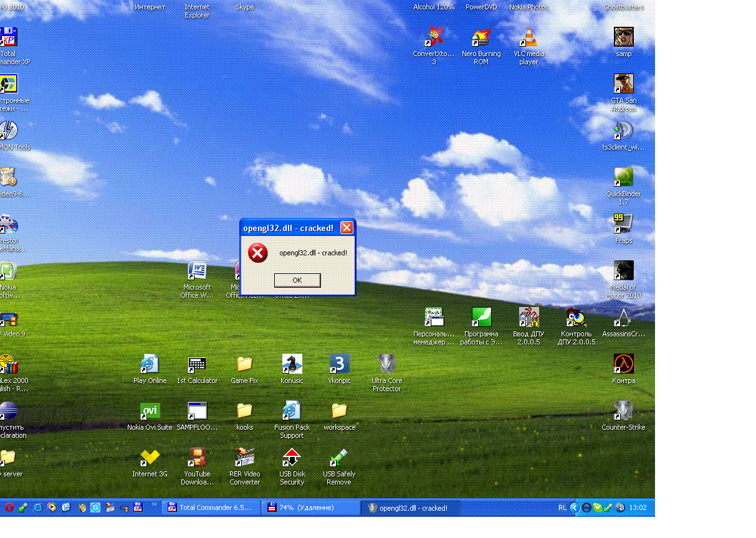
Task: Open Windows Media Player in Quick Launch
Action: [x=52, y=507]
